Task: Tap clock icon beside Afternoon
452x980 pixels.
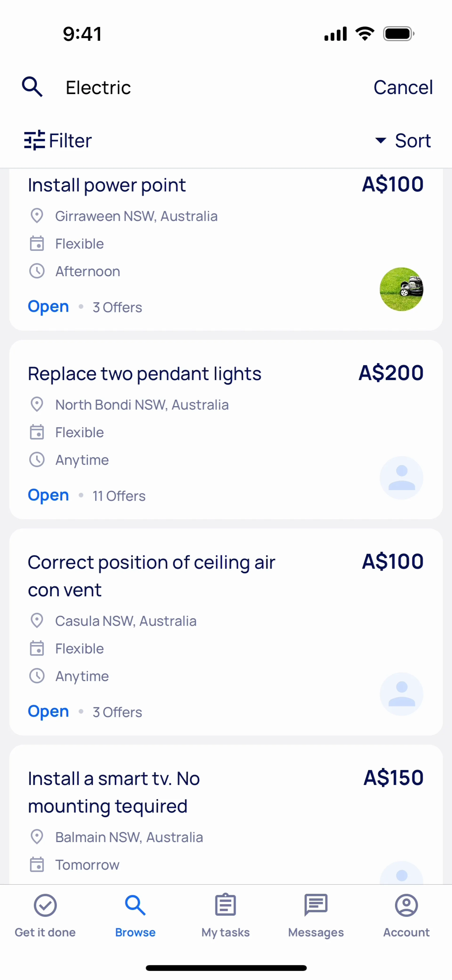Action: pos(37,271)
